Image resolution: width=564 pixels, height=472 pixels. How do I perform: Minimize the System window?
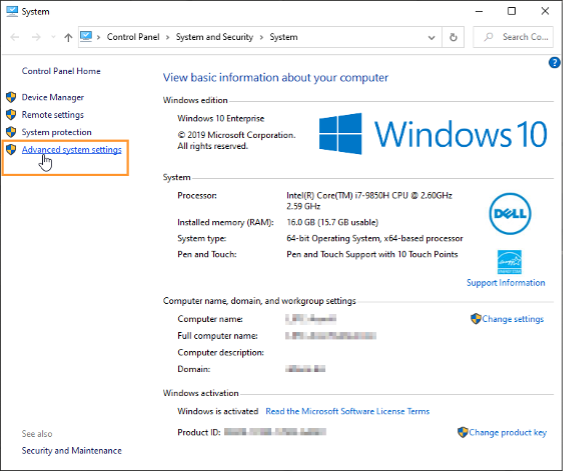pos(479,12)
